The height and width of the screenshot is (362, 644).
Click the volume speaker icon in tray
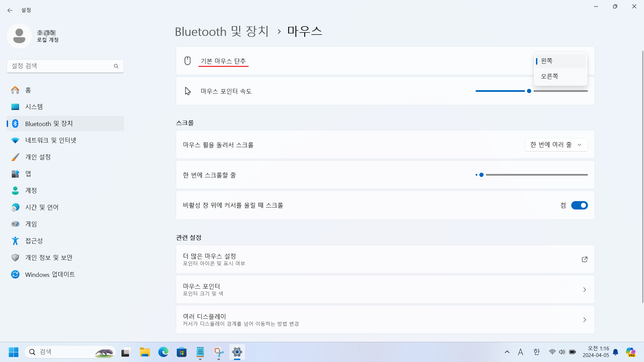coord(562,352)
